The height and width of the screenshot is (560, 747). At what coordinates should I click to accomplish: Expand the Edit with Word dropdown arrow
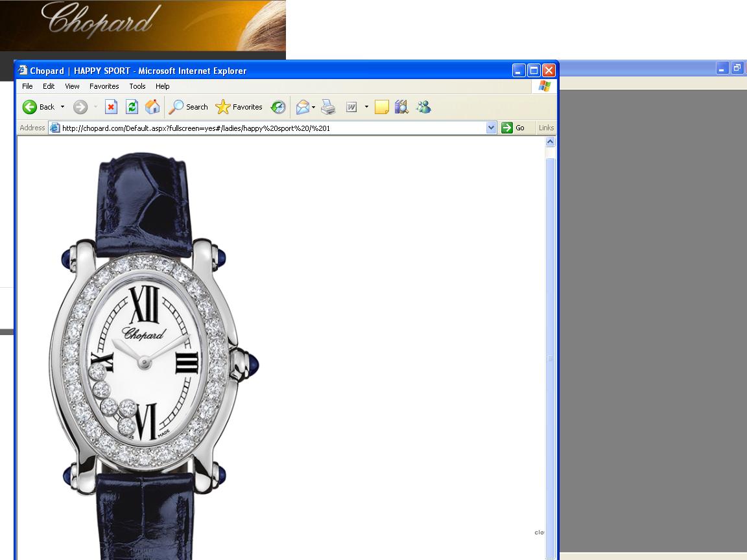point(366,107)
